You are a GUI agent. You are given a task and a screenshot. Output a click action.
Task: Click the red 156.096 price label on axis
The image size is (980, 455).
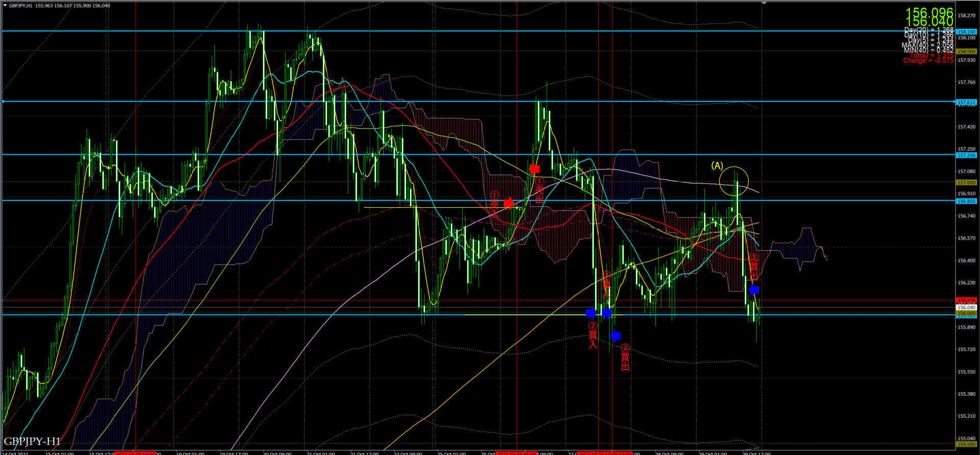pos(966,301)
